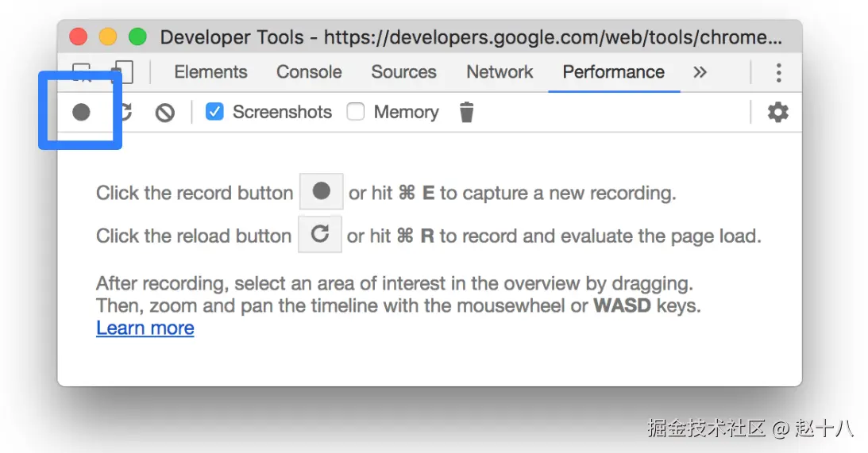Screen dimensions: 868x453
Task: Toggle the device toolbar icon
Action: (x=123, y=72)
